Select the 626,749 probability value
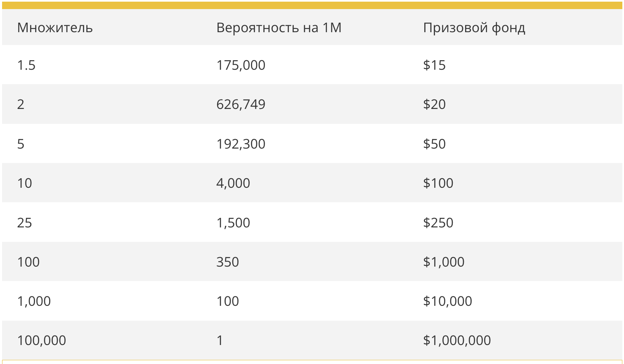 241,104
